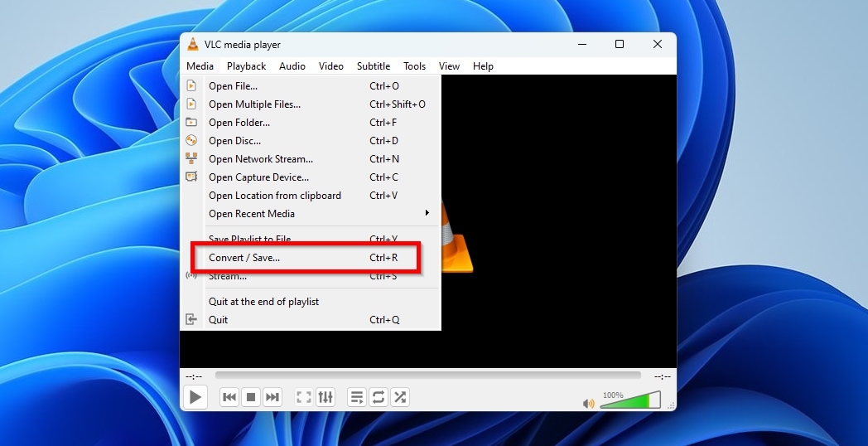Screen dimensions: 868x446
Task: Click remaining time label at right
Action: click(x=662, y=376)
